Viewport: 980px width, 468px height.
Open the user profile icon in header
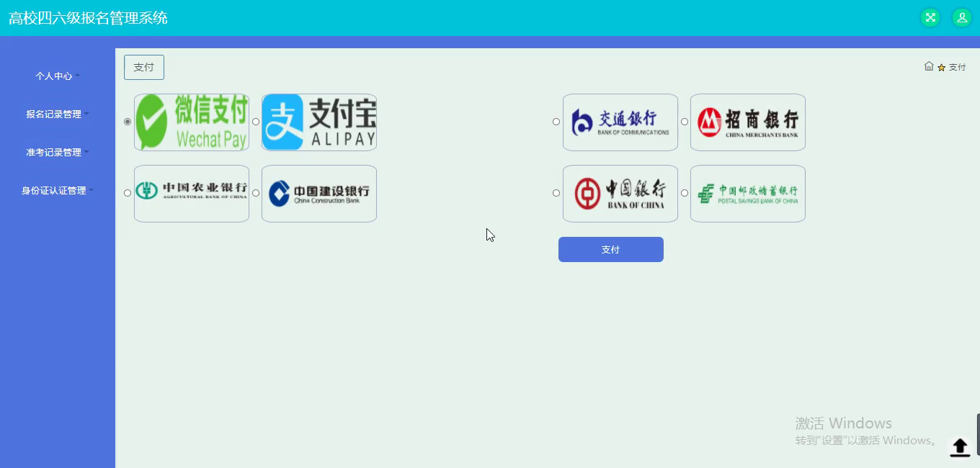tap(962, 18)
